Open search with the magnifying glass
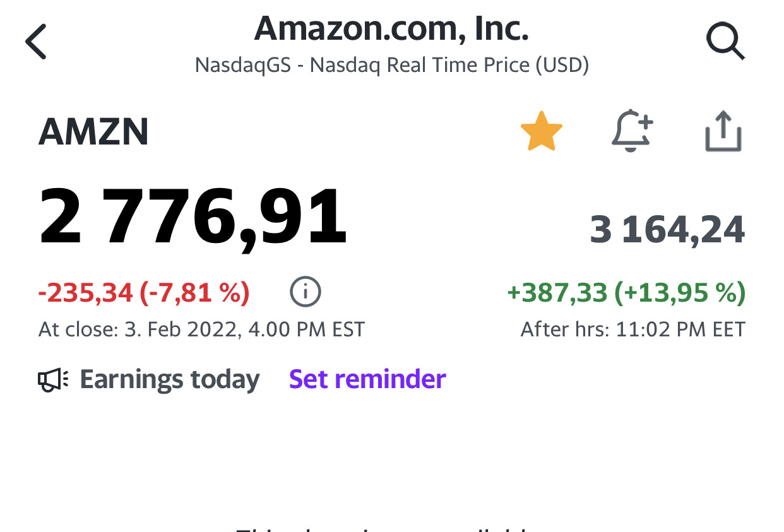 point(725,42)
